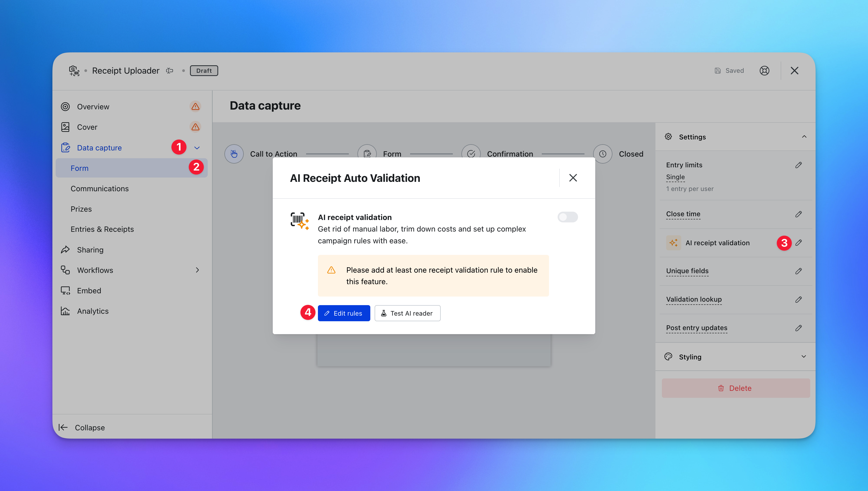This screenshot has width=868, height=491.
Task: Collapse the Settings panel section
Action: (x=804, y=136)
